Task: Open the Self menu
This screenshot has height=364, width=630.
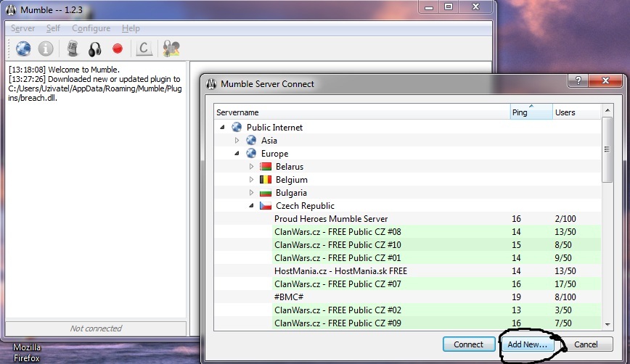Action: 53,28
